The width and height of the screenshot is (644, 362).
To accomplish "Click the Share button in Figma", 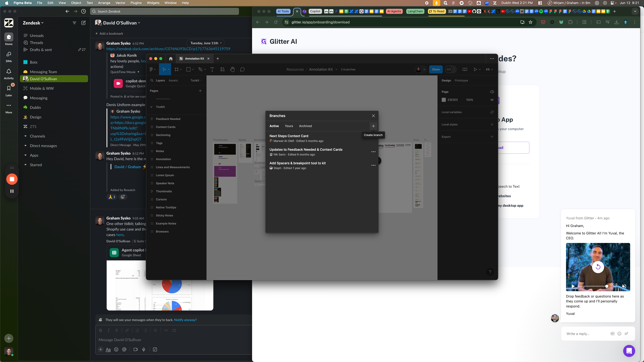I will 436,70.
